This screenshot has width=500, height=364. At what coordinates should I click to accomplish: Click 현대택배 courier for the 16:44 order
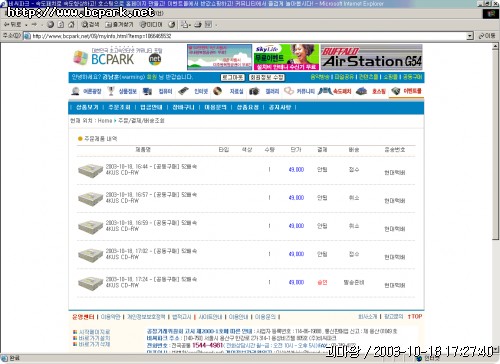395,172
